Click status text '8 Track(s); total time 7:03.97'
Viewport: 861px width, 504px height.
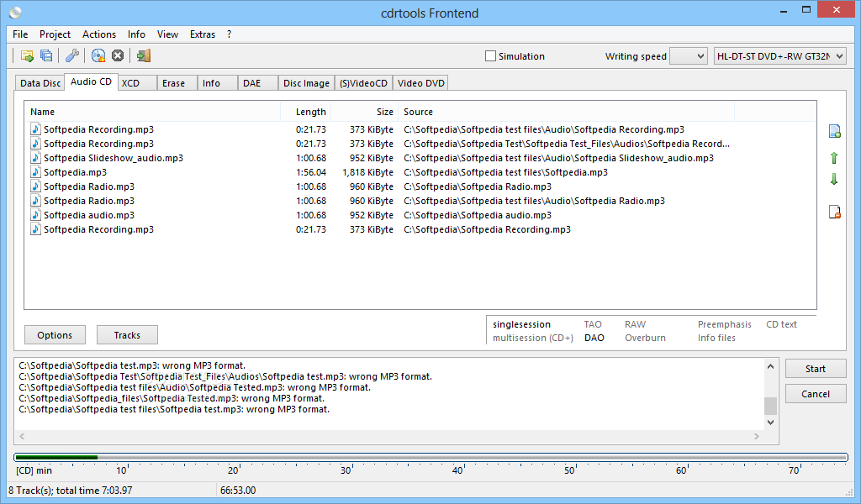pyautogui.click(x=71, y=491)
